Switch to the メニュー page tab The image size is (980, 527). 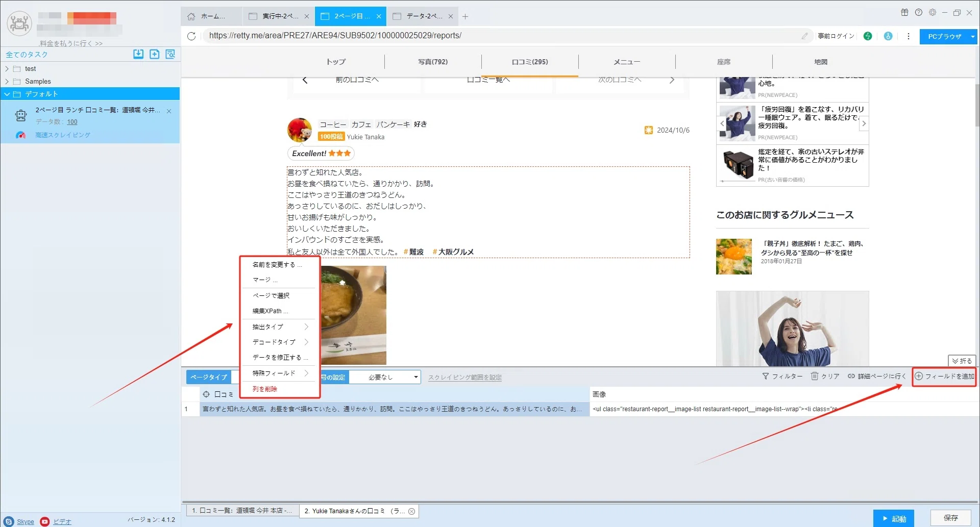pyautogui.click(x=627, y=62)
